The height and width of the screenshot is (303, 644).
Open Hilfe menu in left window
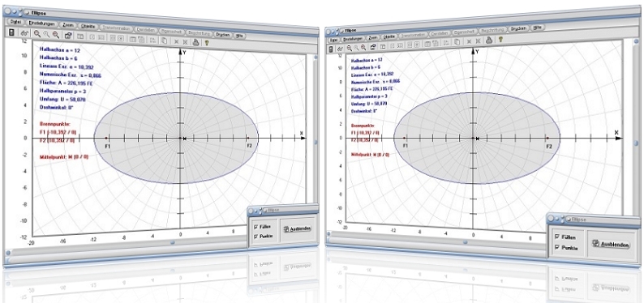click(239, 36)
